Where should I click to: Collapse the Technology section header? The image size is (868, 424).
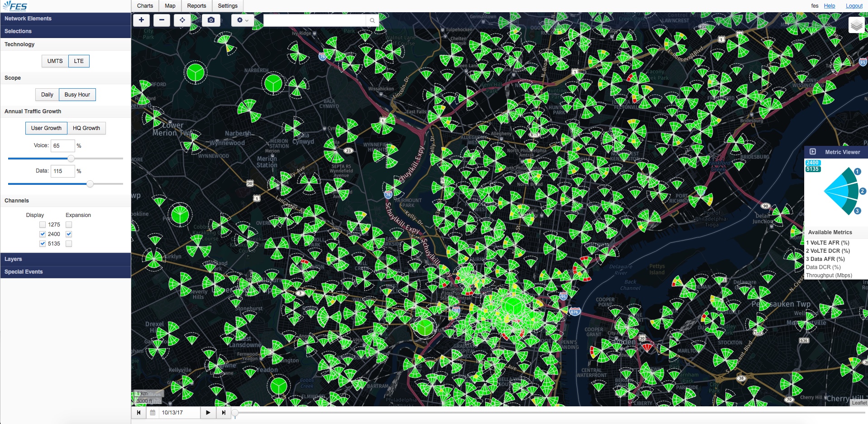coord(66,44)
